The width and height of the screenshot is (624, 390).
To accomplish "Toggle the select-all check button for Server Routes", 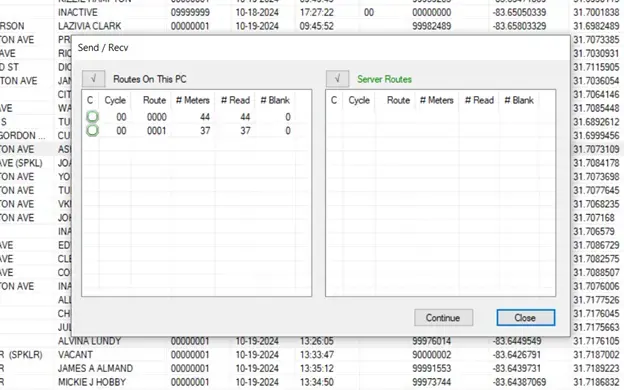I will click(337, 79).
